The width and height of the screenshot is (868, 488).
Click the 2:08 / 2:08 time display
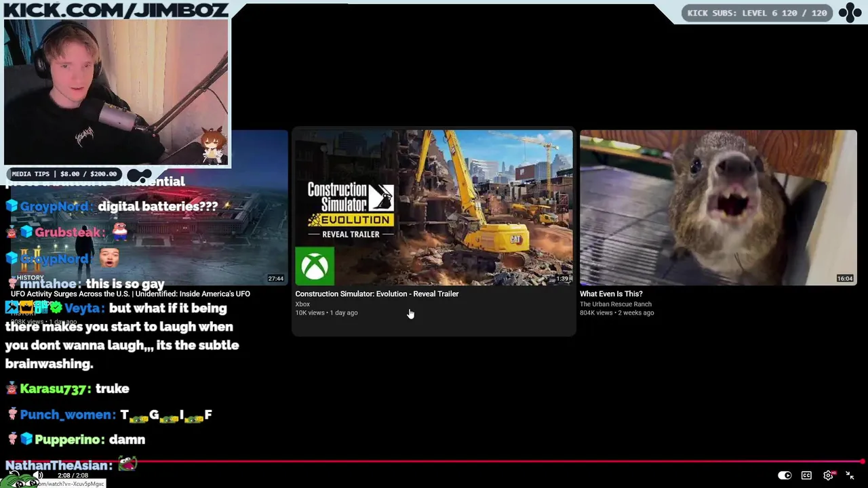74,476
